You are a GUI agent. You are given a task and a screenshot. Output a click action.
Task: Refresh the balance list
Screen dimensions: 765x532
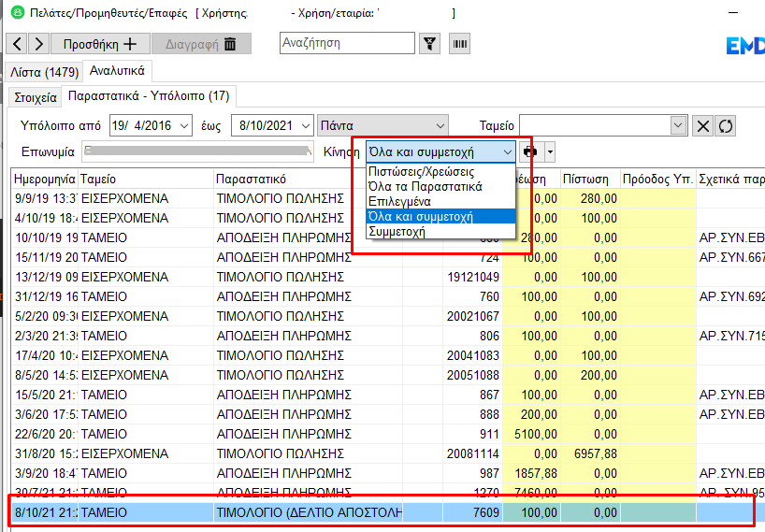(724, 126)
